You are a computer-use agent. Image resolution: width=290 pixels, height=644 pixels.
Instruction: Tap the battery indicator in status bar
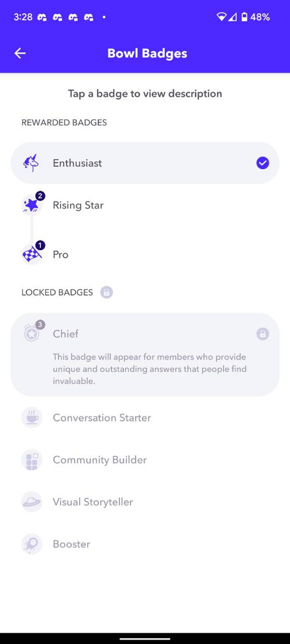coord(244,17)
